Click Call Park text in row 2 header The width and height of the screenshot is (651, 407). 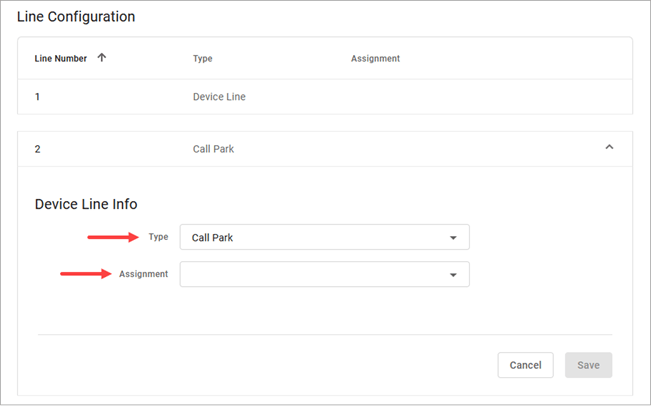(x=213, y=149)
